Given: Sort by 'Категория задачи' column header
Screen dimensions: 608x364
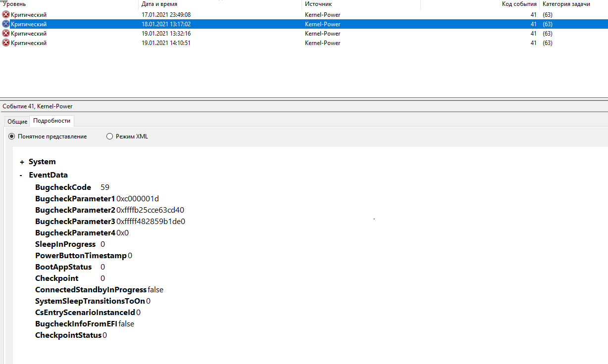Looking at the screenshot, I should (574, 4).
